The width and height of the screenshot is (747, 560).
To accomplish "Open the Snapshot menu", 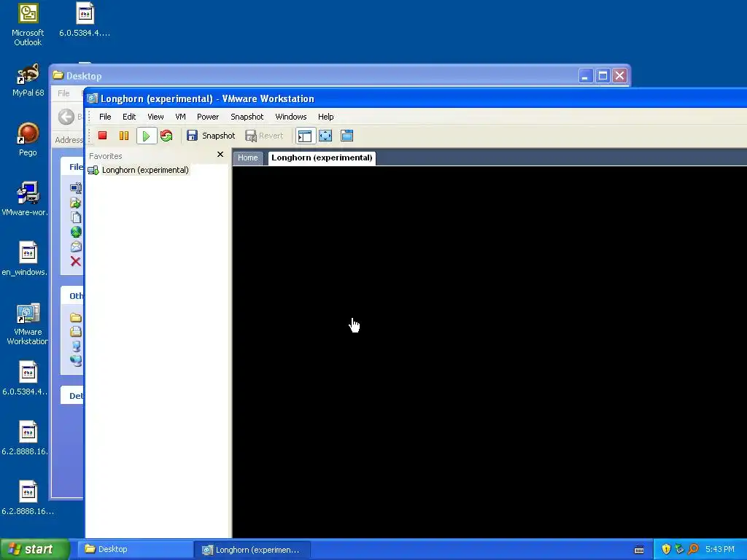I will [x=247, y=117].
